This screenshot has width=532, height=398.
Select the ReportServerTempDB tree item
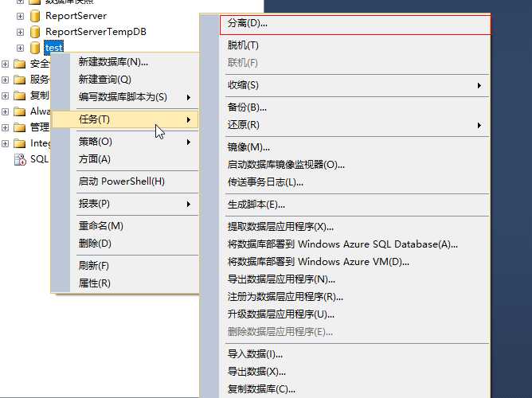[96, 32]
